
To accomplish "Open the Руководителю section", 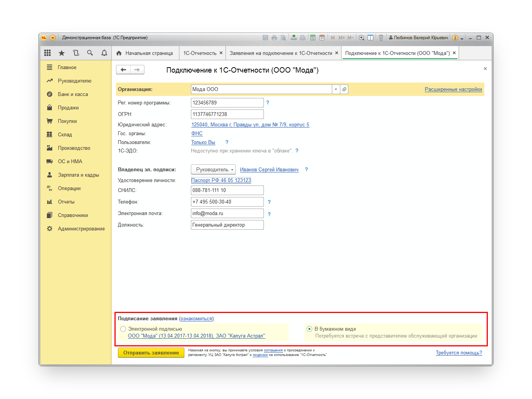I will [75, 81].
